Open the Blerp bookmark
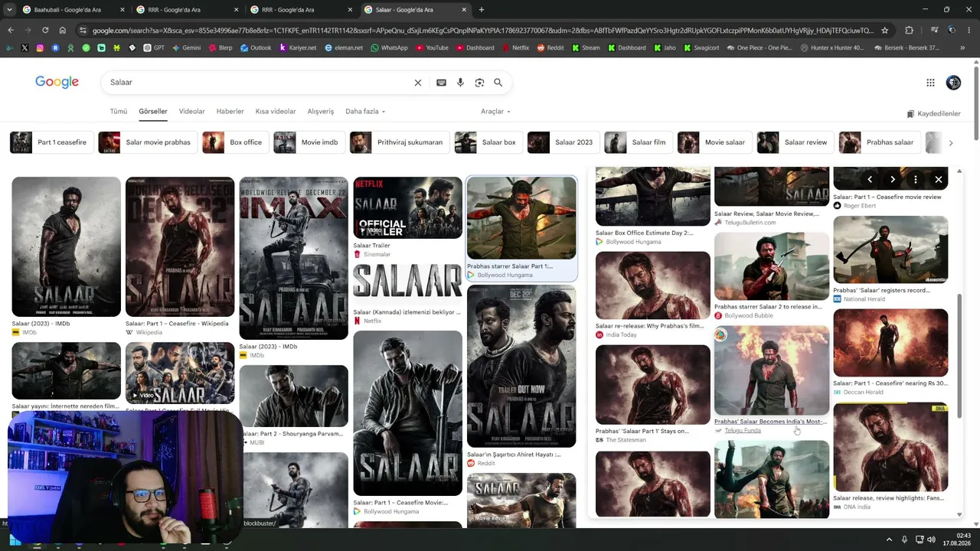Viewport: 980px width, 551px height. 220,47
